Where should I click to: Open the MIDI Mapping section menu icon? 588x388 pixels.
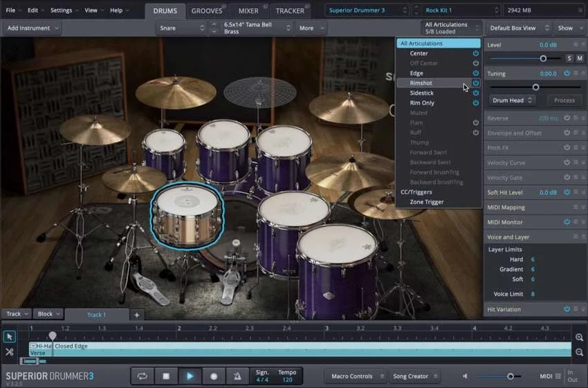click(576, 207)
